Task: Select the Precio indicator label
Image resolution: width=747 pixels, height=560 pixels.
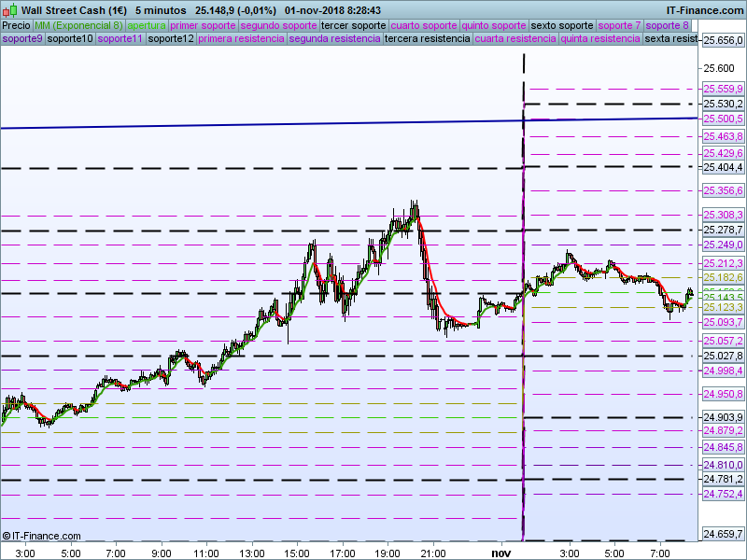Action: 16,26
